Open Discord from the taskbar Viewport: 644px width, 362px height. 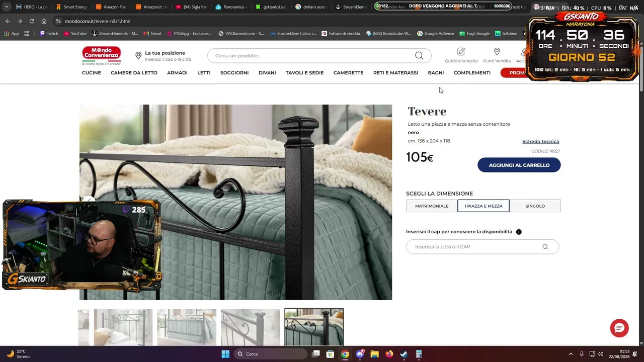pyautogui.click(x=360, y=354)
